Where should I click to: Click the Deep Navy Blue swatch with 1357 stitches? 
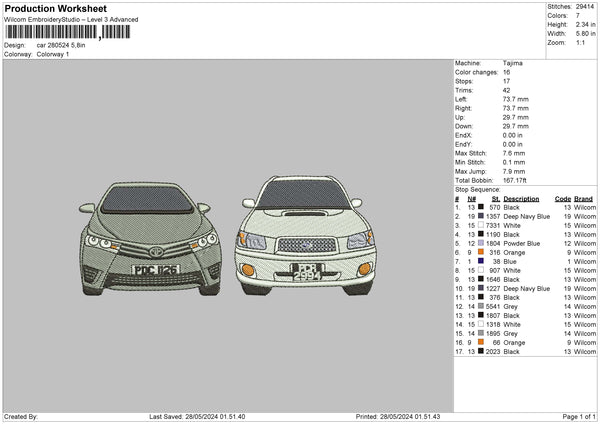[x=481, y=216]
